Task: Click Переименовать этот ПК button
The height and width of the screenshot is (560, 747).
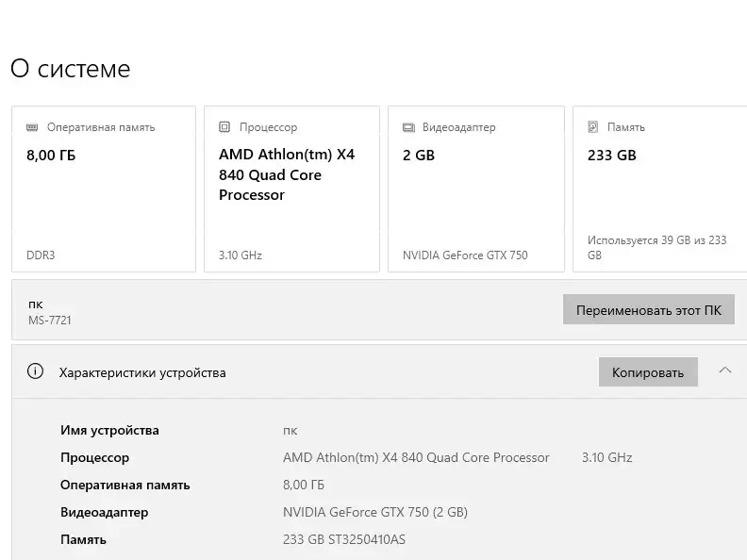Action: coord(648,309)
